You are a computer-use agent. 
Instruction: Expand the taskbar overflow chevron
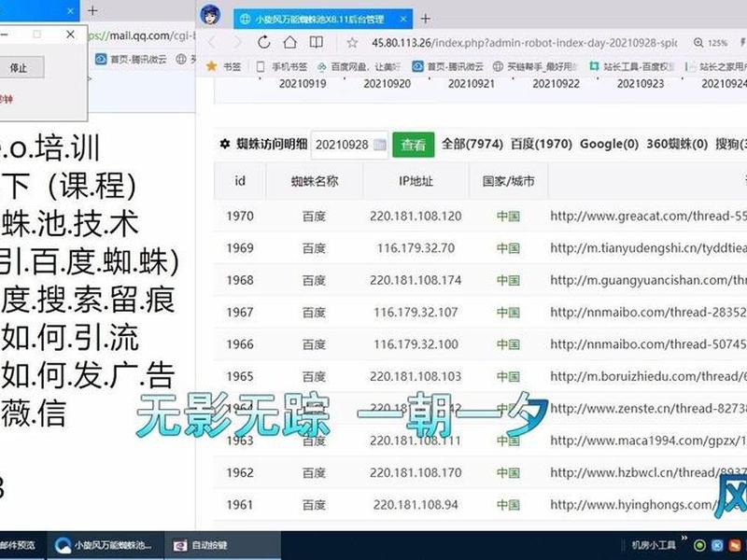(684, 539)
